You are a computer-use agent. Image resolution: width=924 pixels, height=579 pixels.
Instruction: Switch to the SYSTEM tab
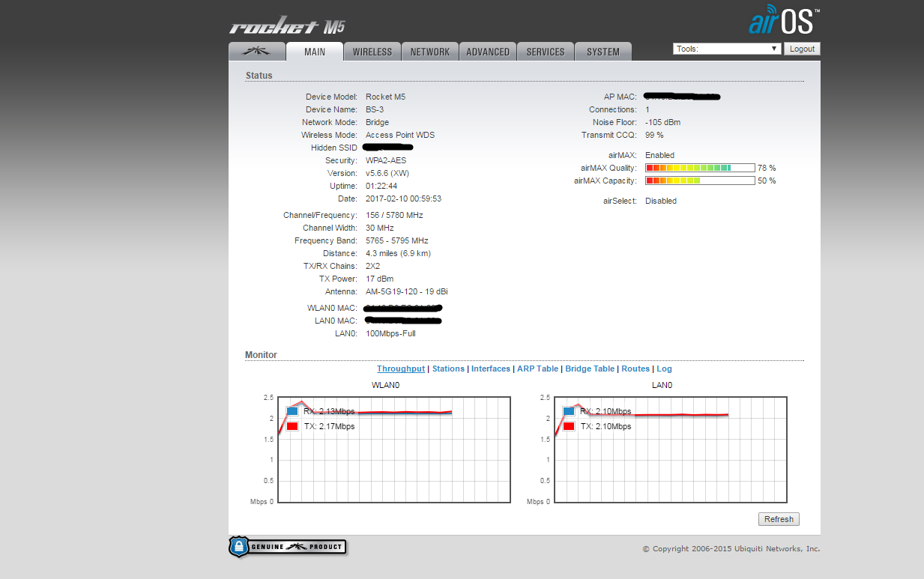tap(603, 52)
